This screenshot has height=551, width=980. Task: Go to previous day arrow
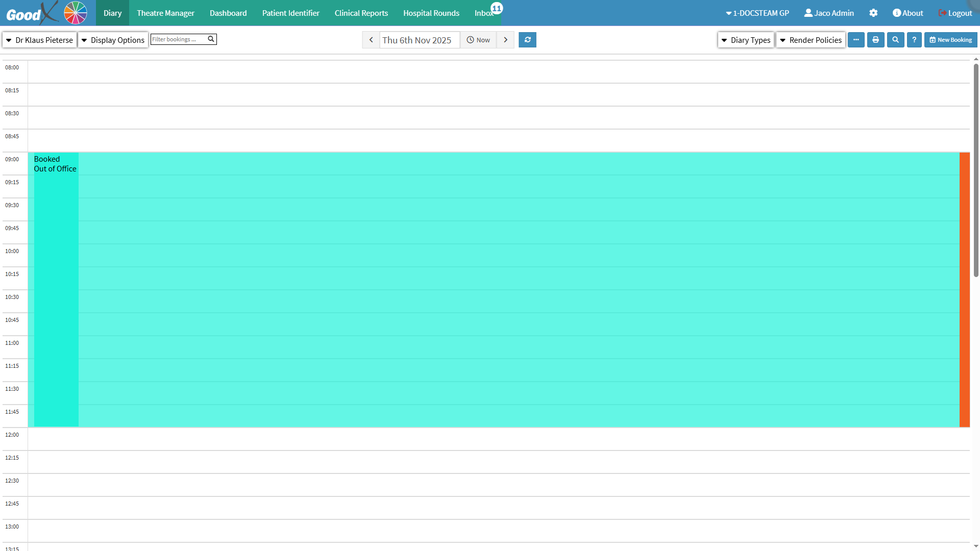point(371,40)
